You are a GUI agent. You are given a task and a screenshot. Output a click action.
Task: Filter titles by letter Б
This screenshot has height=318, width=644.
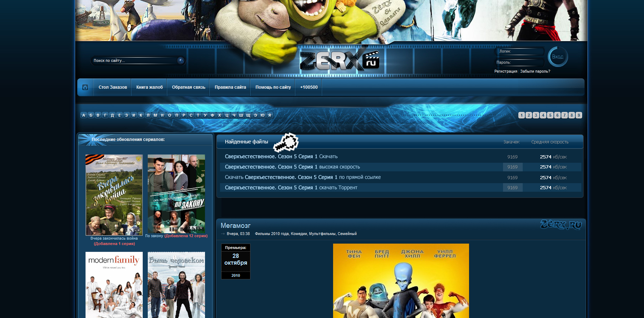[91, 115]
